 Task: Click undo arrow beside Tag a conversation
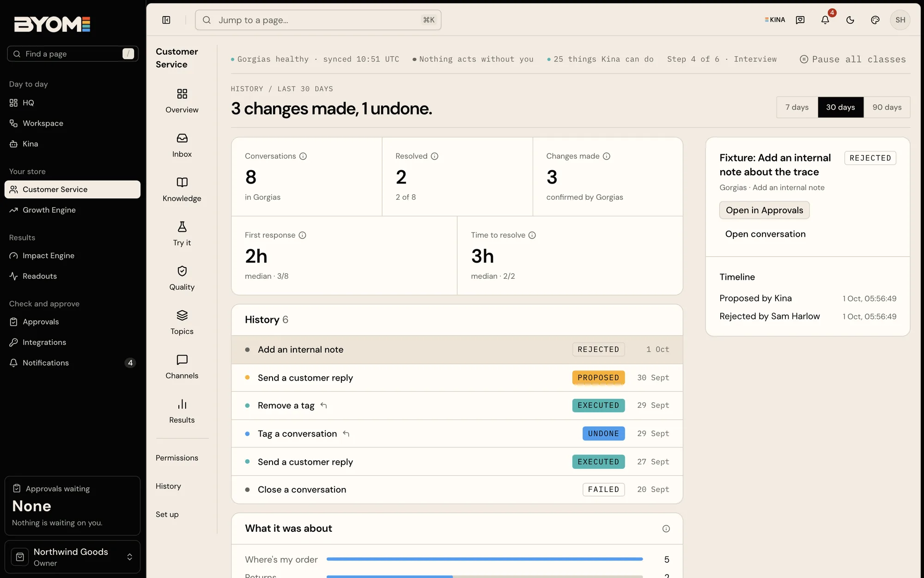point(346,434)
